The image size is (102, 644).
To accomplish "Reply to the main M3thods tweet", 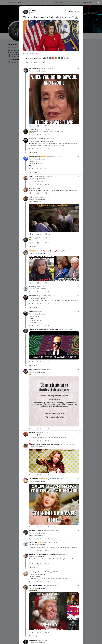I will (24, 63).
